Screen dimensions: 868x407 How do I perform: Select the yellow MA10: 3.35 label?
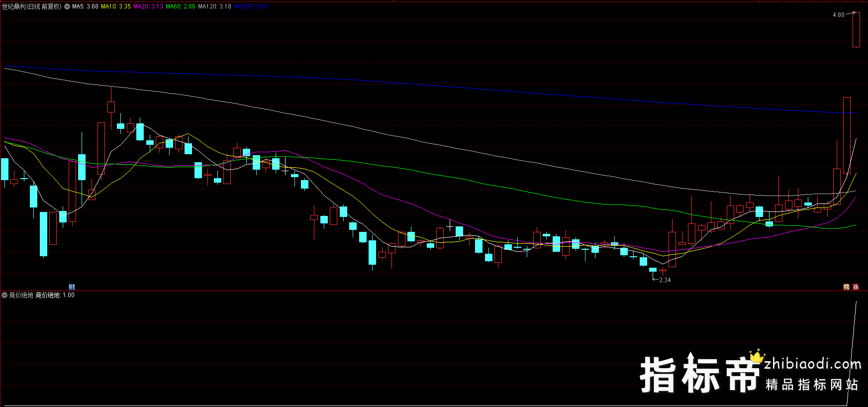(x=116, y=6)
